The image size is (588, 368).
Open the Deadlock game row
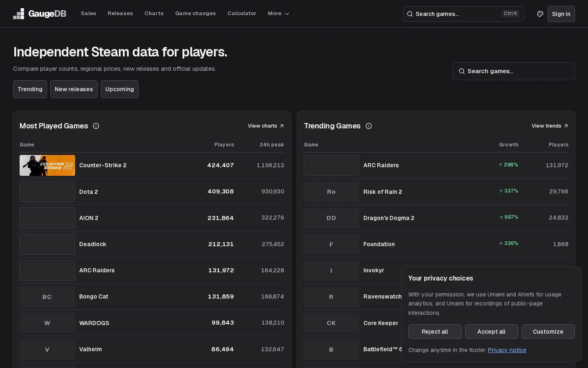point(152,244)
